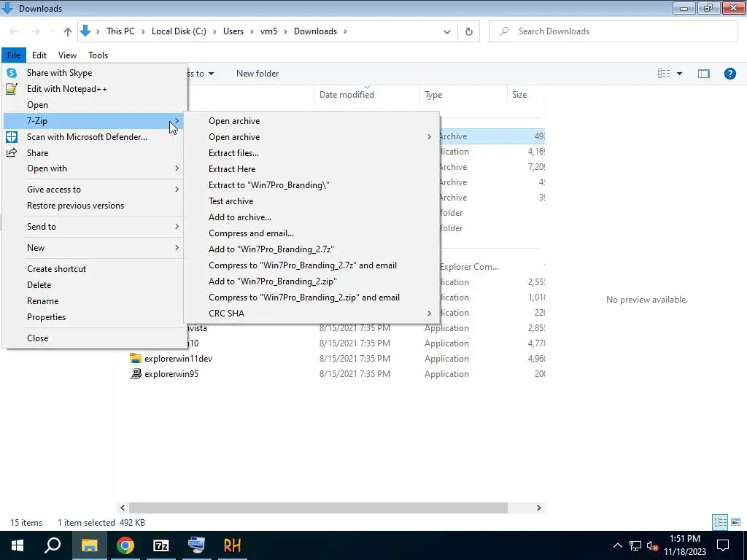Go forward with the forward arrow
The image size is (747, 560).
tap(35, 31)
